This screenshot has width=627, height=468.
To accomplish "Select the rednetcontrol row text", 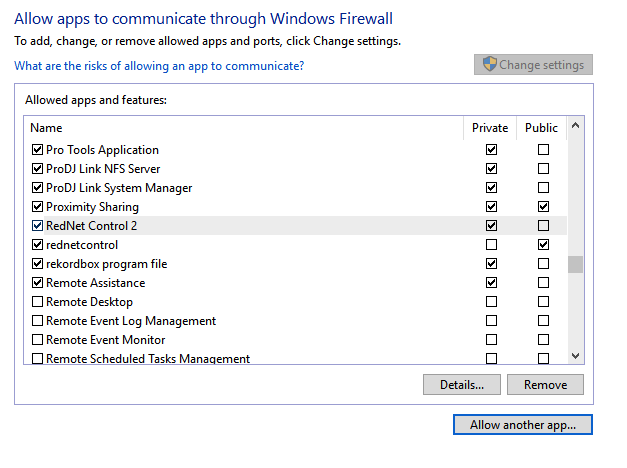I will coord(82,244).
